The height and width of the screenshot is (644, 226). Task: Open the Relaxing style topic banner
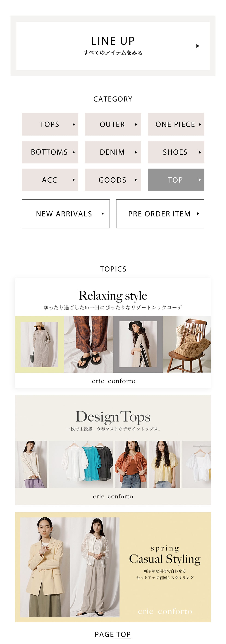113,333
